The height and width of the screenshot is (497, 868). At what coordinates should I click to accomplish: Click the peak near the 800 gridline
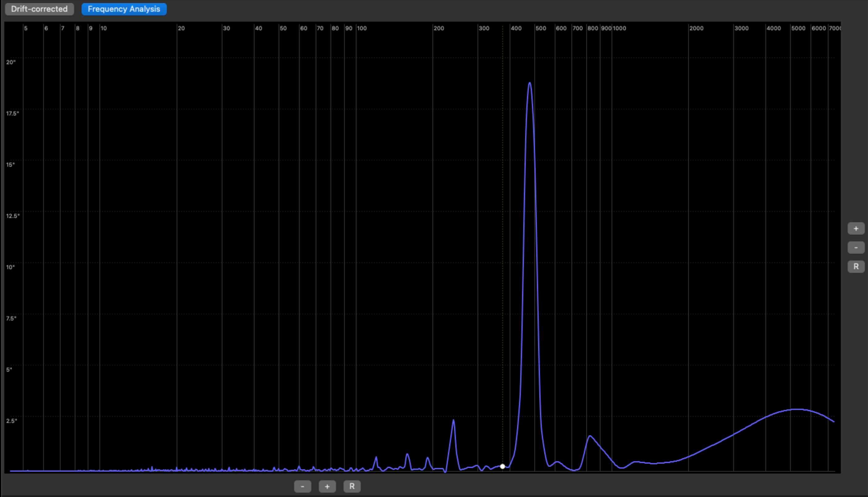click(x=590, y=436)
